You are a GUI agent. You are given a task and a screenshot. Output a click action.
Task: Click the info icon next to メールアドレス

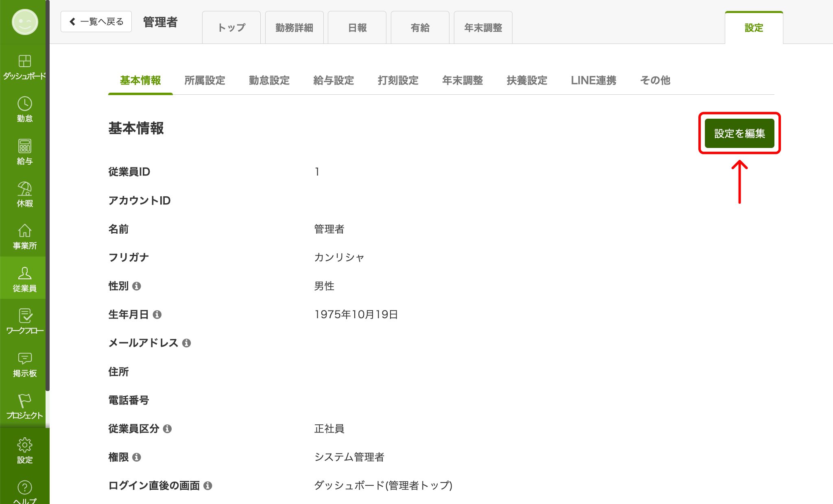tap(186, 343)
